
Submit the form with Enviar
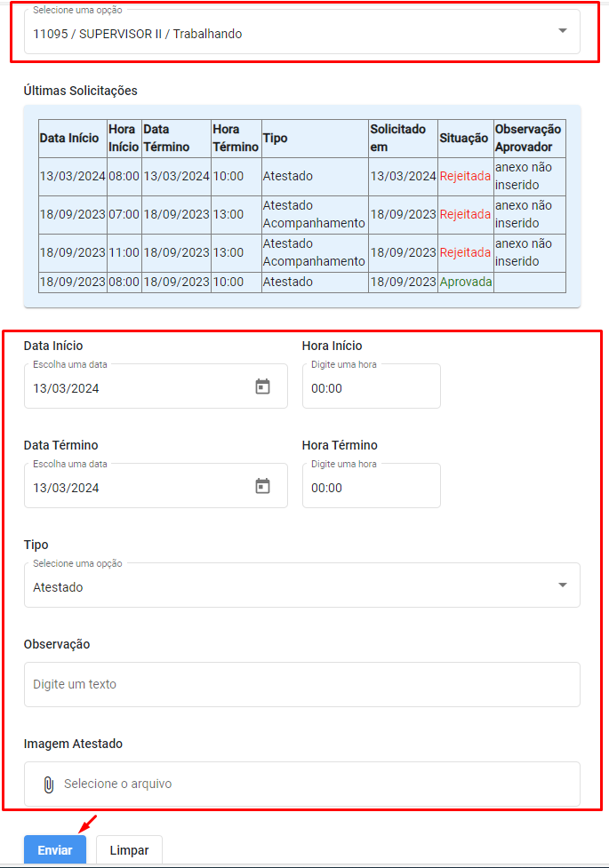coord(55,849)
